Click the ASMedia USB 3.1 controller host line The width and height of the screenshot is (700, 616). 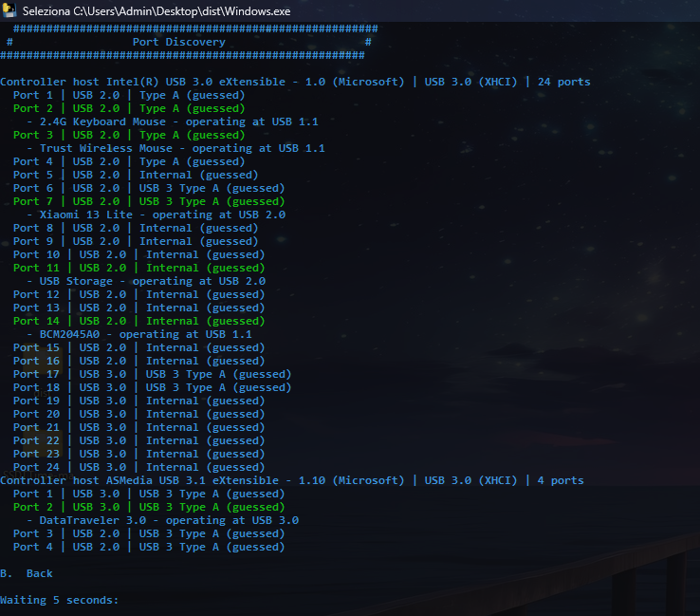click(292, 480)
